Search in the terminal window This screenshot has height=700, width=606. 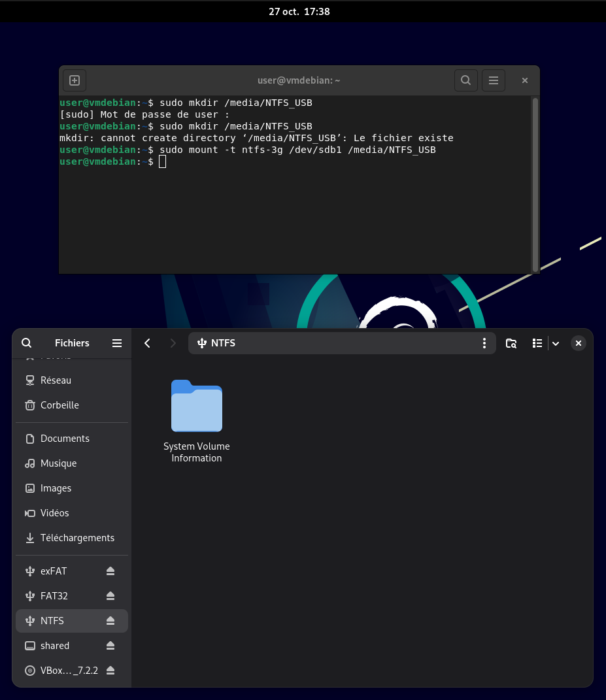tap(465, 80)
